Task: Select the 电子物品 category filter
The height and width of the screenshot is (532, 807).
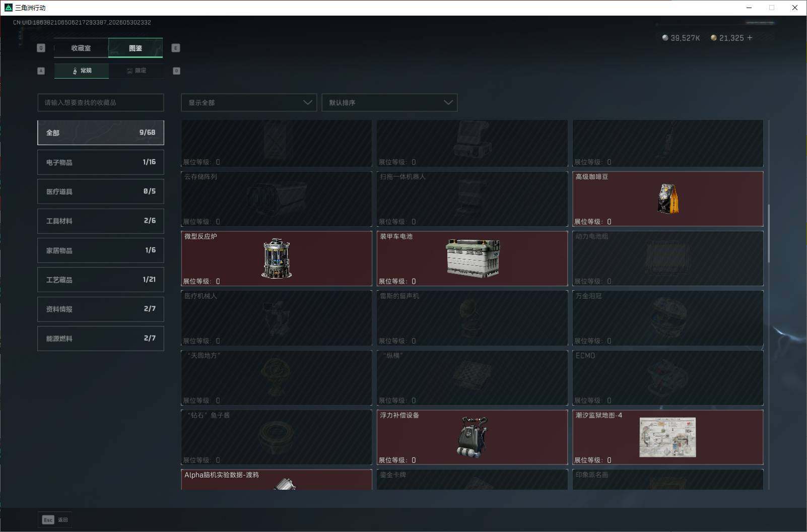Action: (101, 162)
